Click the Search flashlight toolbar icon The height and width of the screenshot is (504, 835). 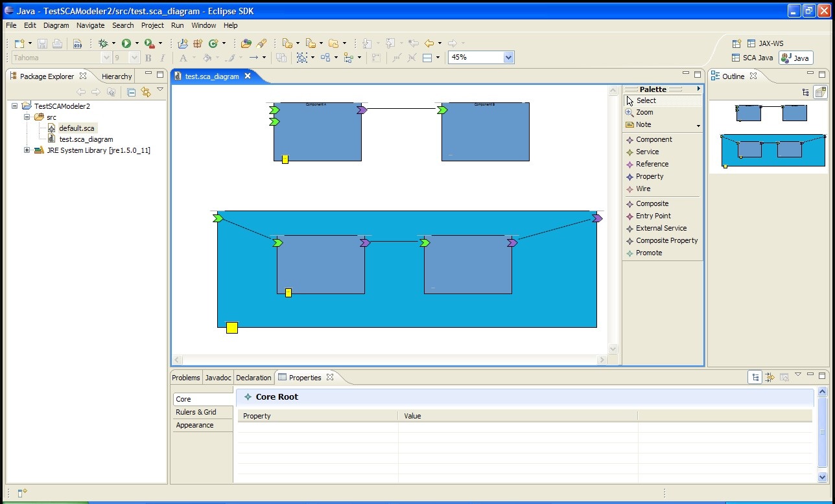click(261, 43)
